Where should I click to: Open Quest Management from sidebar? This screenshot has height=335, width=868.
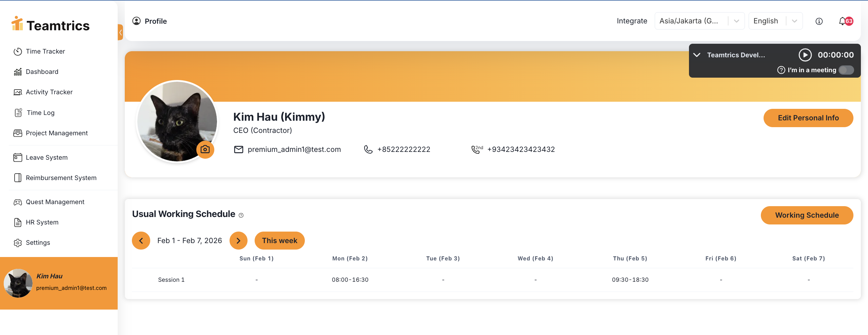[55, 202]
